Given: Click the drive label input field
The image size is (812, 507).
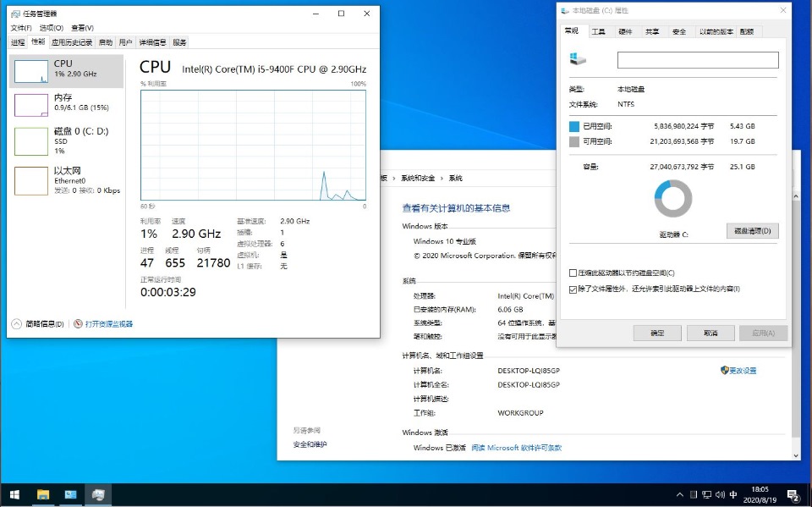Looking at the screenshot, I should pyautogui.click(x=698, y=60).
